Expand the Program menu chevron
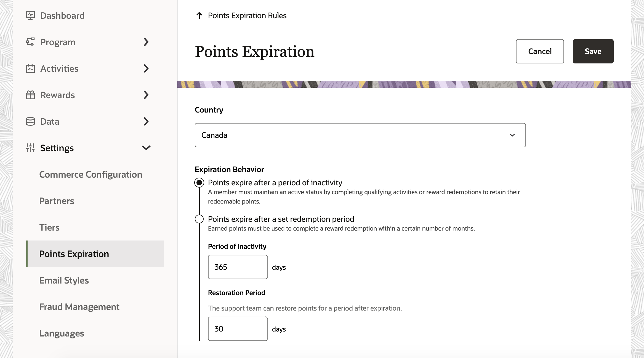644x358 pixels. click(146, 42)
